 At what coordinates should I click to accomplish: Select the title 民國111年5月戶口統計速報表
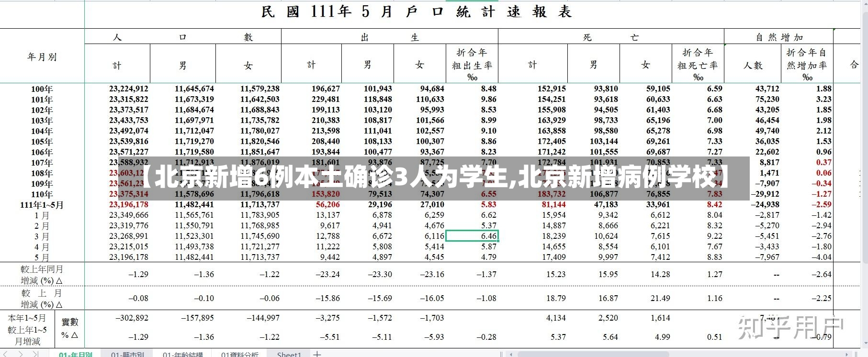coord(417,12)
